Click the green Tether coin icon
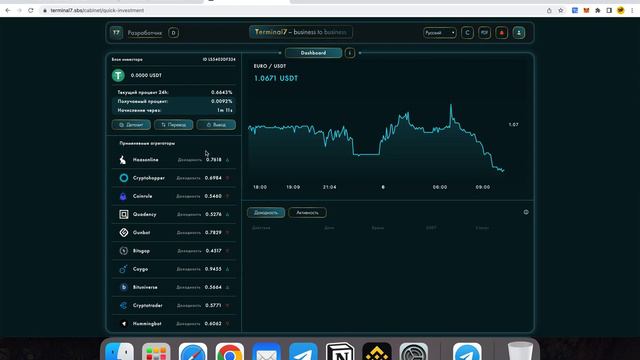Image resolution: width=640 pixels, height=360 pixels. tap(118, 75)
